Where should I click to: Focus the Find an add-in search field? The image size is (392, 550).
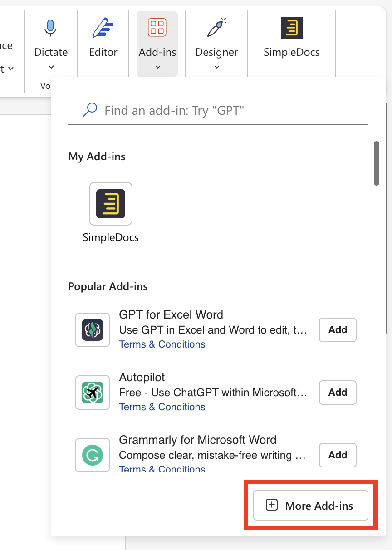click(x=218, y=110)
